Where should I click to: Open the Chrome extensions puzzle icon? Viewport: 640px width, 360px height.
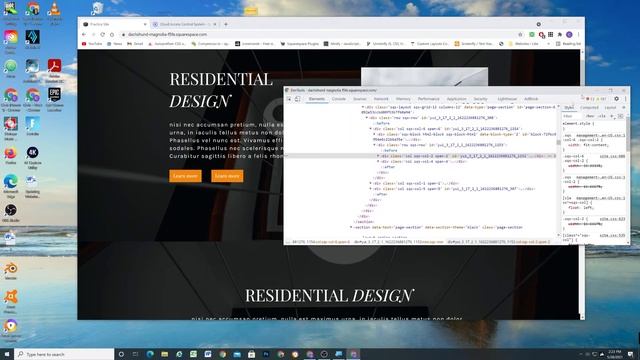(560, 35)
